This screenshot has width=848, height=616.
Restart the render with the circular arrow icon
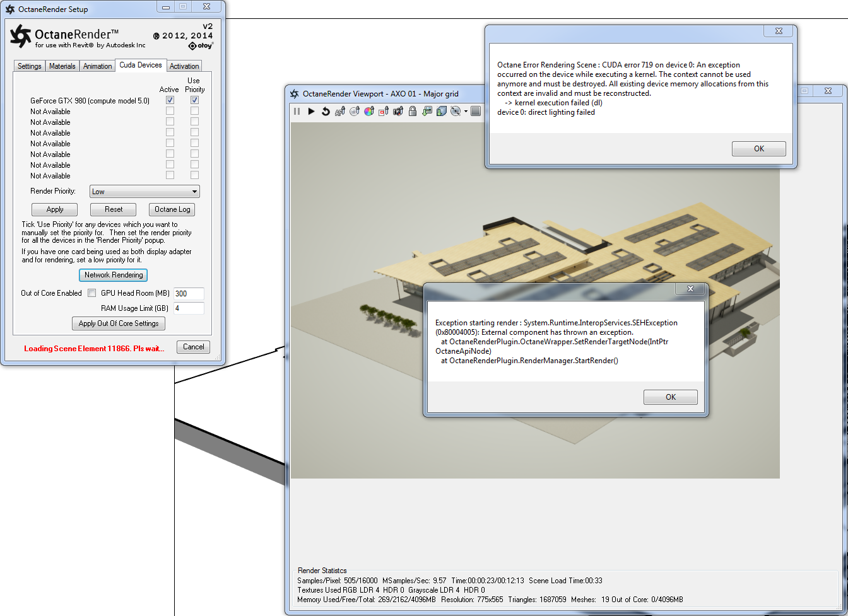click(326, 112)
